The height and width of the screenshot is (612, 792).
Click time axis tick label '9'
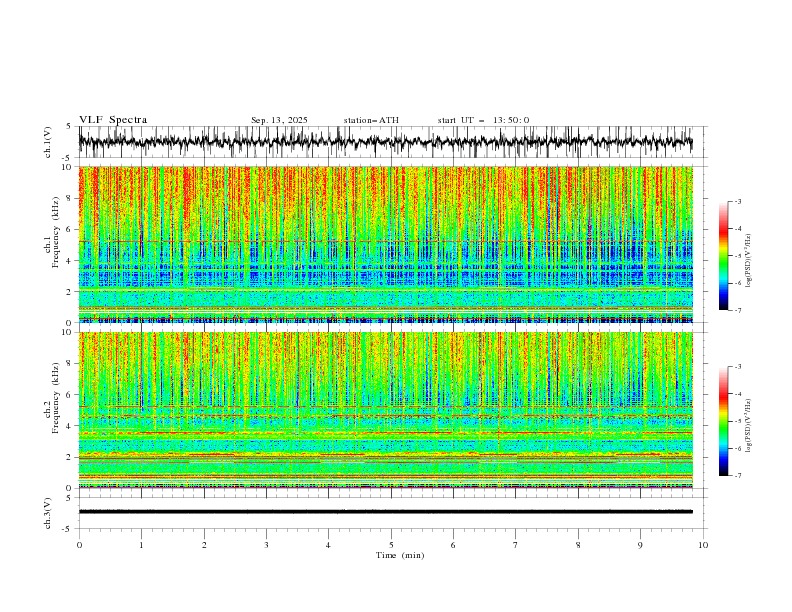pos(640,545)
